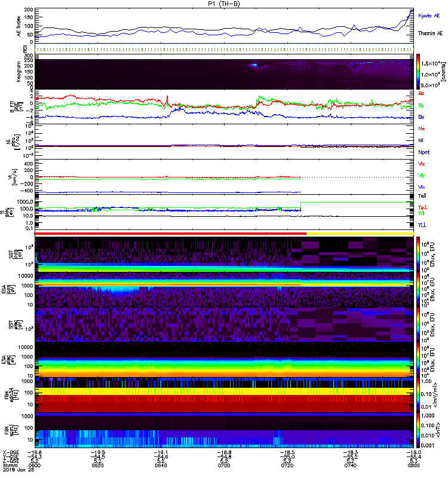Click the bright auroral spot in keogram
This screenshot has width=448, height=478.
click(253, 65)
